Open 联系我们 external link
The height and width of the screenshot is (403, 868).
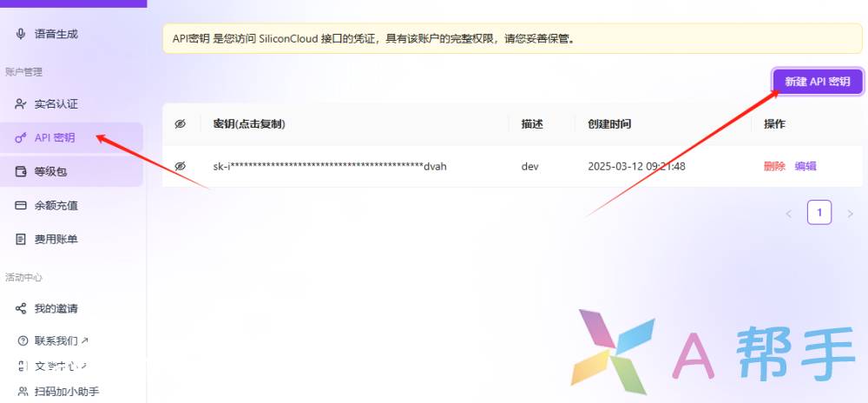point(61,340)
